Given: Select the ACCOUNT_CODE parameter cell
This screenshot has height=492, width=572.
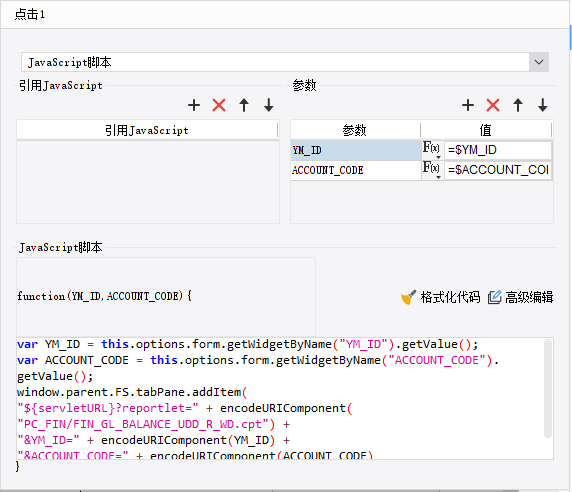Looking at the screenshot, I should tap(356, 170).
